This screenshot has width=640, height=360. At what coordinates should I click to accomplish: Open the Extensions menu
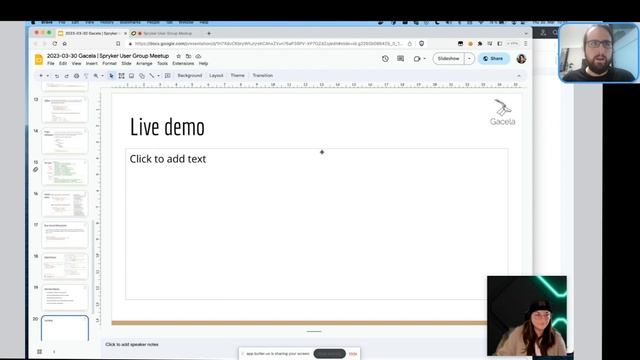[183, 64]
